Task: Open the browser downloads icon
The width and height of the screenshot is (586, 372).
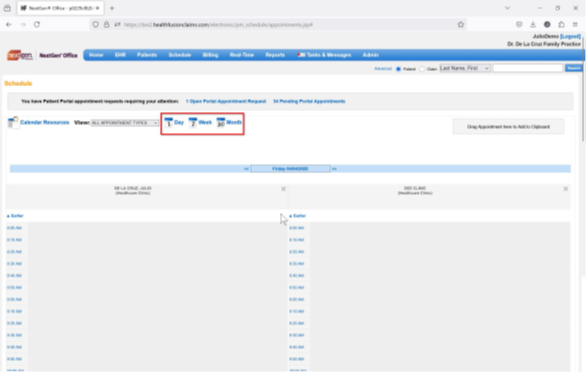Action: (533, 25)
